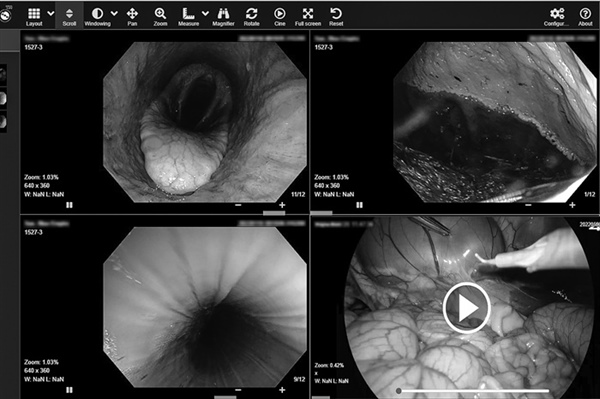Reset the viewport with Reset
The image size is (600, 399).
pos(336,17)
